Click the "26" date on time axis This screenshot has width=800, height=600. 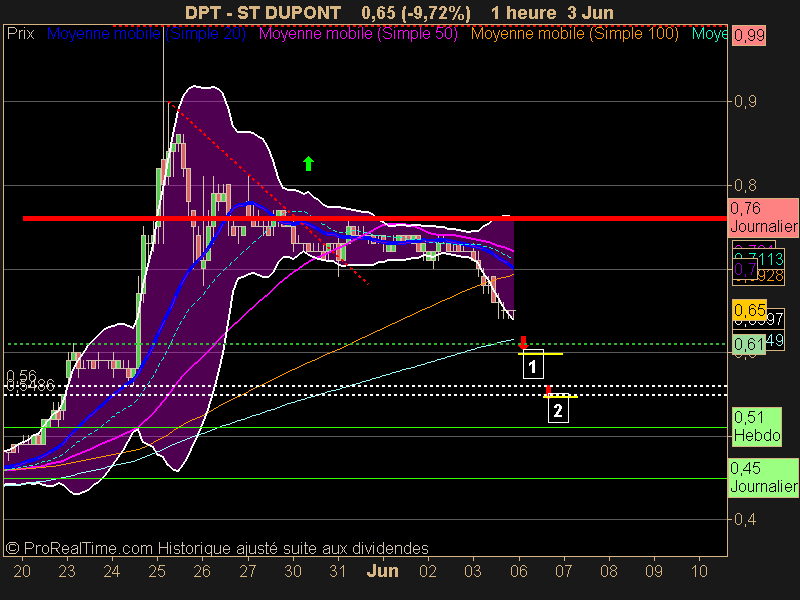click(x=202, y=571)
